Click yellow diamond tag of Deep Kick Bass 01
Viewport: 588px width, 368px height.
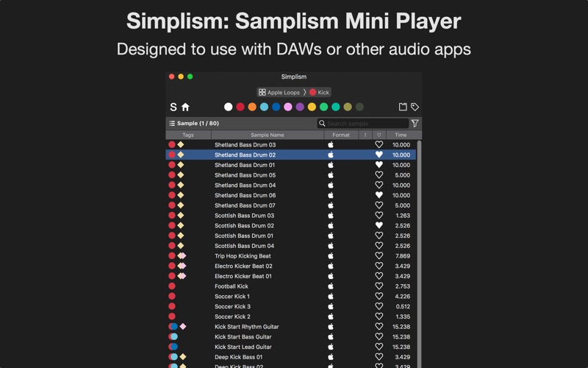pos(182,357)
